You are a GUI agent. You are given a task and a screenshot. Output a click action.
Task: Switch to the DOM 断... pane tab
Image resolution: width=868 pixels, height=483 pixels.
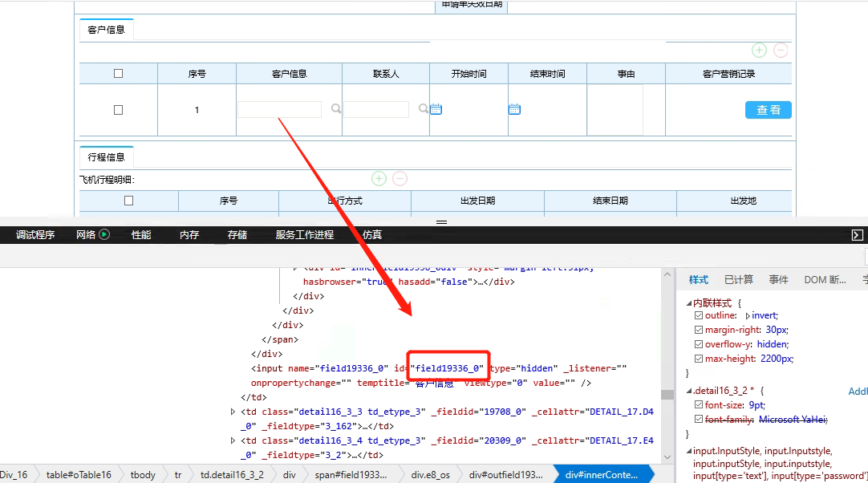825,280
